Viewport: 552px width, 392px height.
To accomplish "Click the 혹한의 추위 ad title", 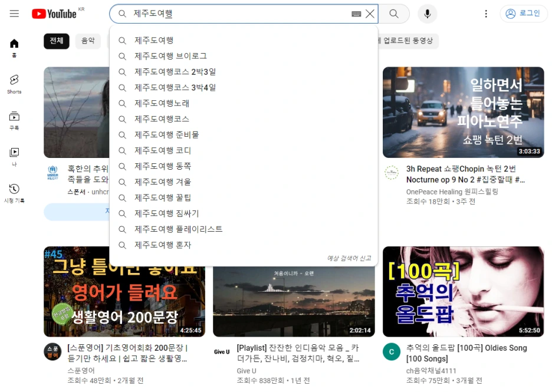I will (x=88, y=174).
